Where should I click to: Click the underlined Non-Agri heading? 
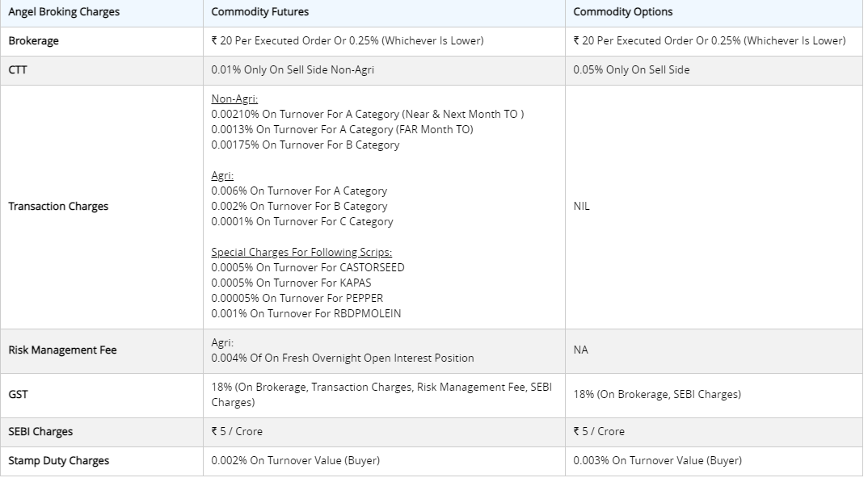pyautogui.click(x=234, y=99)
